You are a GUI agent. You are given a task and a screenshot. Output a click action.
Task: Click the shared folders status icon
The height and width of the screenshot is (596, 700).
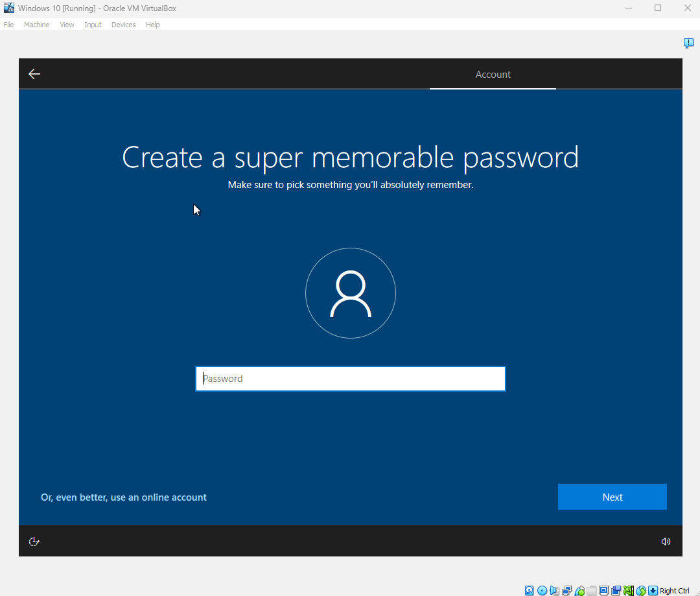[592, 591]
